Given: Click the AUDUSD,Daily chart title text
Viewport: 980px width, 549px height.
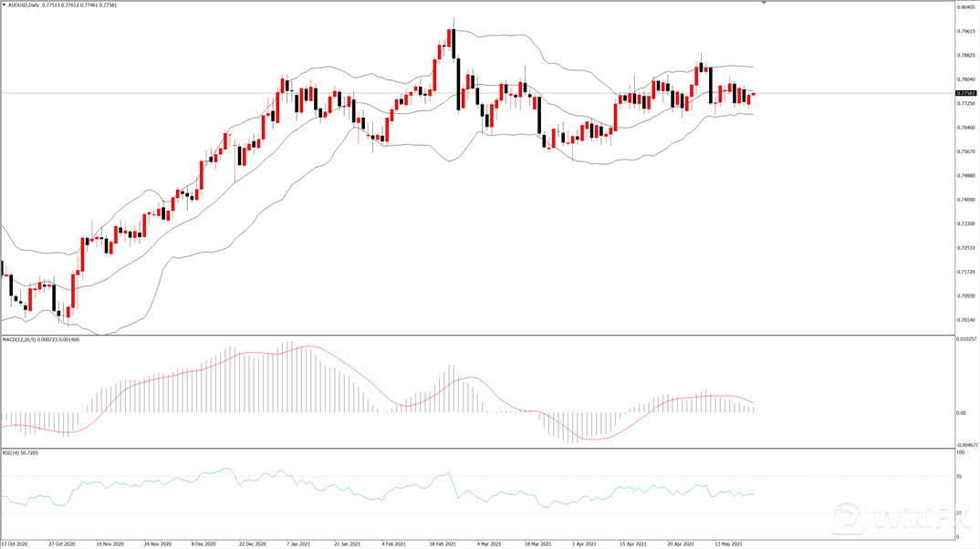Looking at the screenshot, I should [x=24, y=5].
